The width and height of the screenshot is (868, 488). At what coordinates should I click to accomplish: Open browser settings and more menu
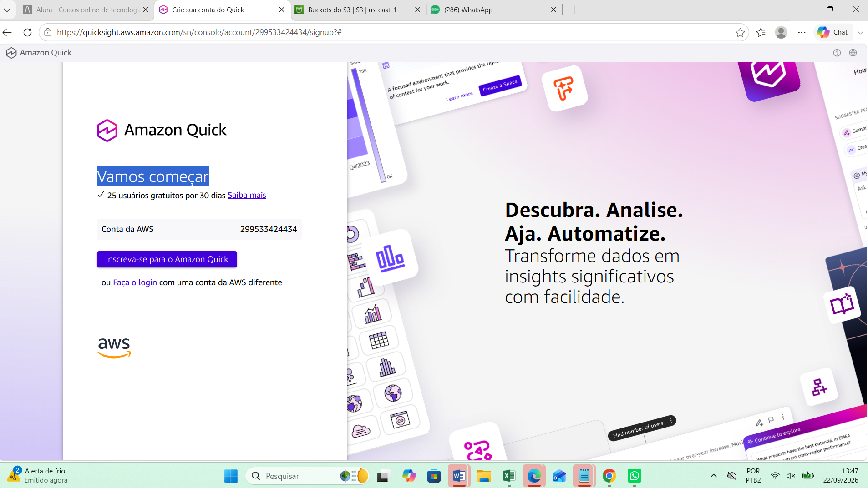[802, 32]
